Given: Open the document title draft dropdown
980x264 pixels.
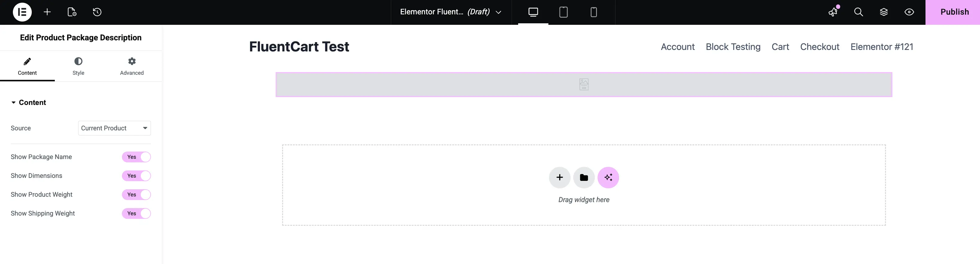Looking at the screenshot, I should coord(450,12).
